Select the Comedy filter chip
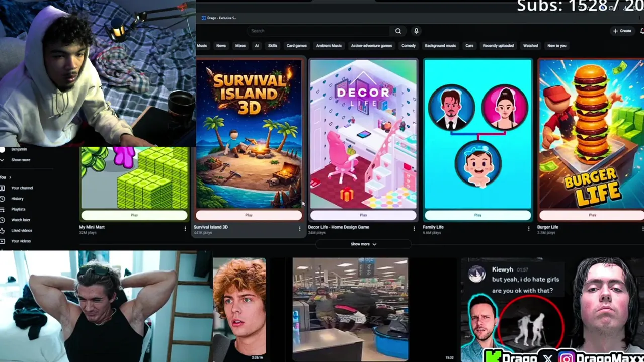Screen dimensions: 644x362 (x=409, y=46)
